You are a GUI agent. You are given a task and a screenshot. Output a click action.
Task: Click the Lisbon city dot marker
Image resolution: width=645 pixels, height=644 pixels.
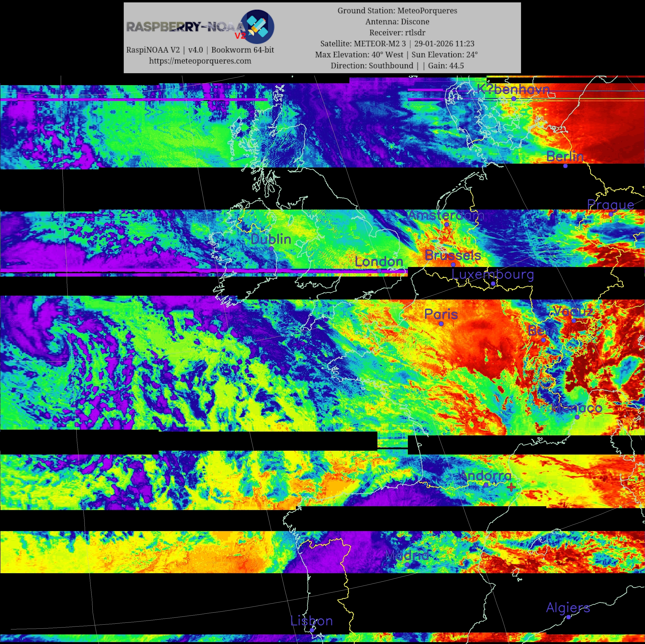tap(312, 630)
